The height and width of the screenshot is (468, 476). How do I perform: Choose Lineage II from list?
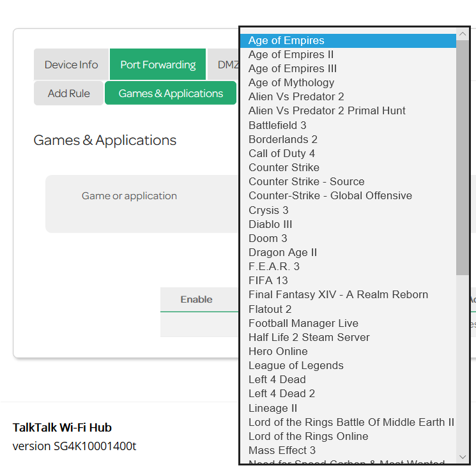(x=348, y=408)
